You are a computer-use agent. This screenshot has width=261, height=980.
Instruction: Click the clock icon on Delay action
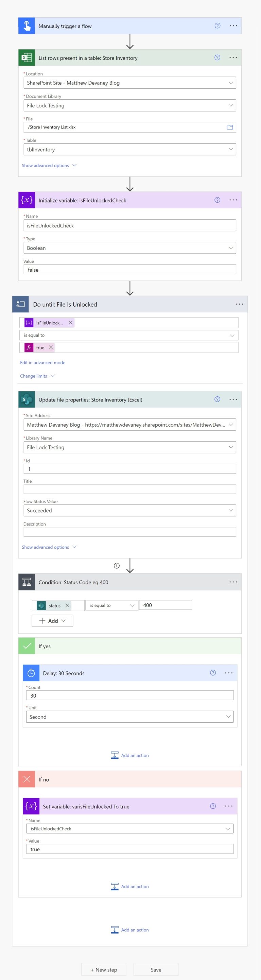tap(31, 673)
